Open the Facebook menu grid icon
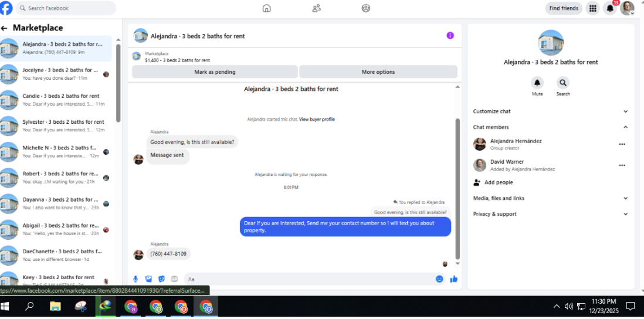The image size is (644, 319). coord(592,8)
